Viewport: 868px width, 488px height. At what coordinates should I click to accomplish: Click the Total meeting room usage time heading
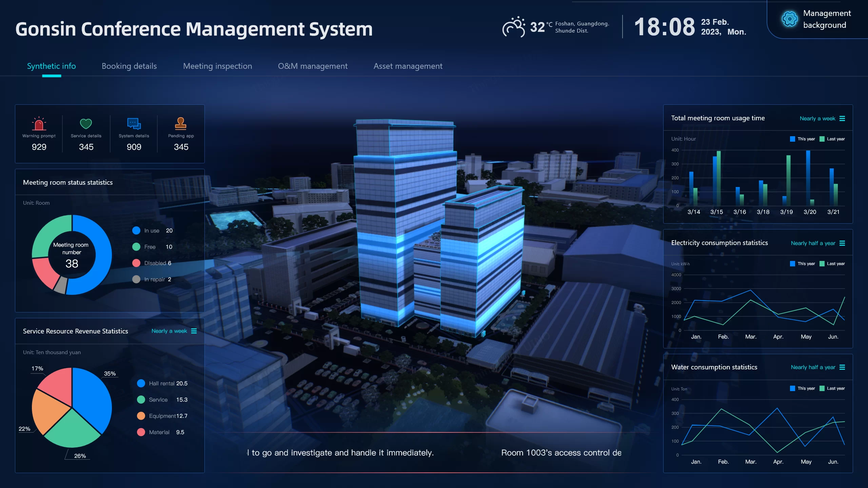[x=718, y=118]
